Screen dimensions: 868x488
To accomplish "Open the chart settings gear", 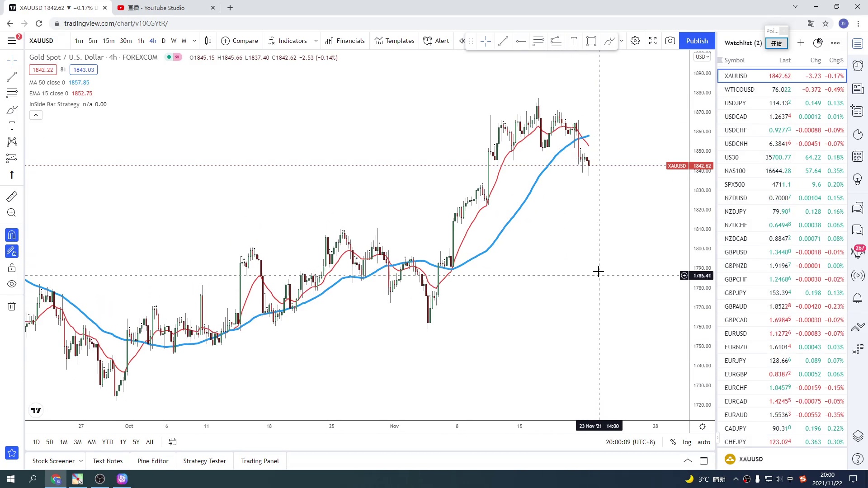I will pyautogui.click(x=635, y=41).
